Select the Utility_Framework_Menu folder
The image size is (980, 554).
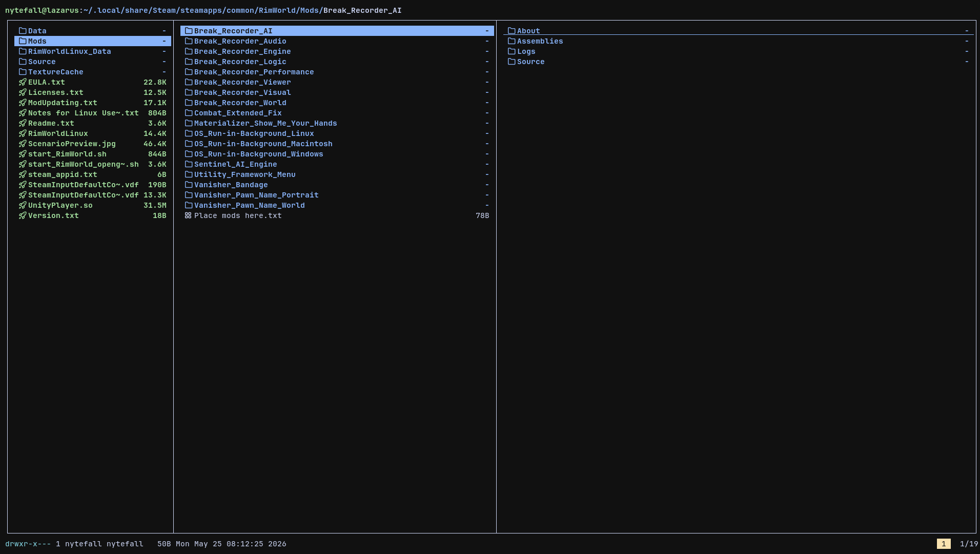(x=337, y=174)
